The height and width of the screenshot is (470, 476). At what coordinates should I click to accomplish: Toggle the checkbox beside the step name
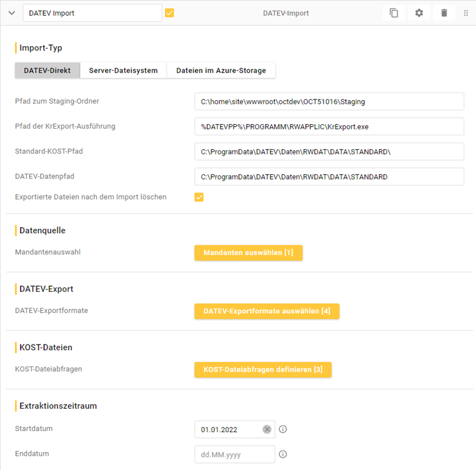click(170, 13)
